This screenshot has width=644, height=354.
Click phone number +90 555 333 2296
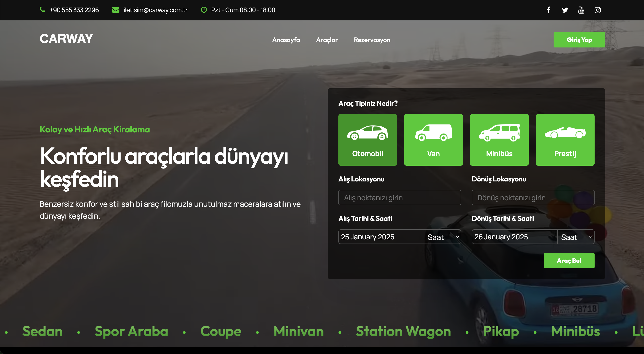[74, 10]
